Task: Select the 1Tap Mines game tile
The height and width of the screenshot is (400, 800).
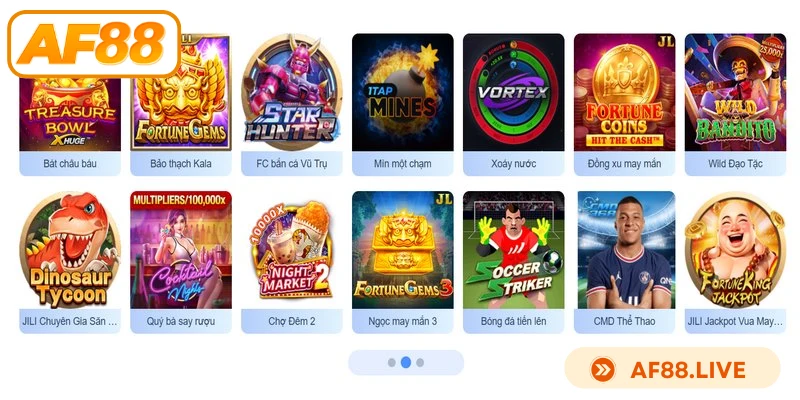Action: pyautogui.click(x=403, y=92)
